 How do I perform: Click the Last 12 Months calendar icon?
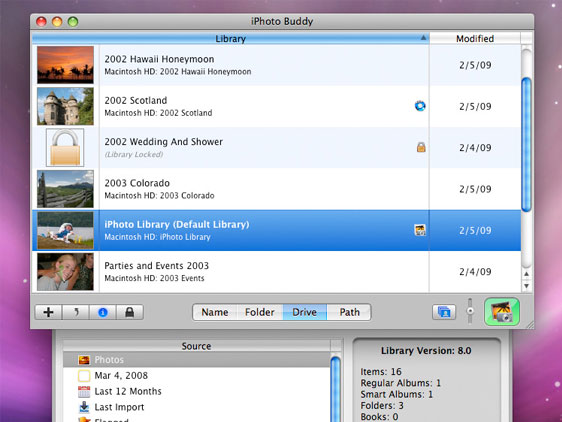click(x=84, y=392)
